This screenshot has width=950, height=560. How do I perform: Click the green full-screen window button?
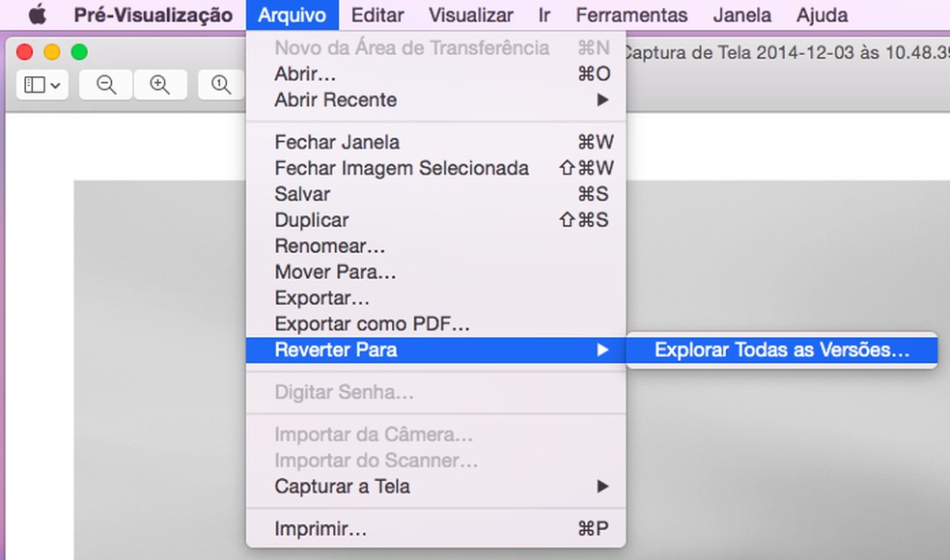79,52
